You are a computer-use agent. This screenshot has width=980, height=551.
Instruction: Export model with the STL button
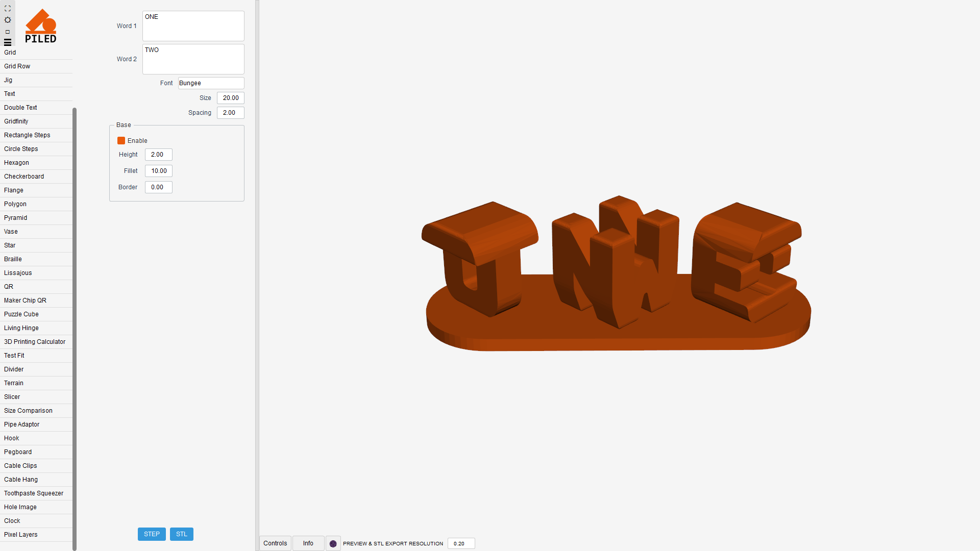(x=182, y=534)
